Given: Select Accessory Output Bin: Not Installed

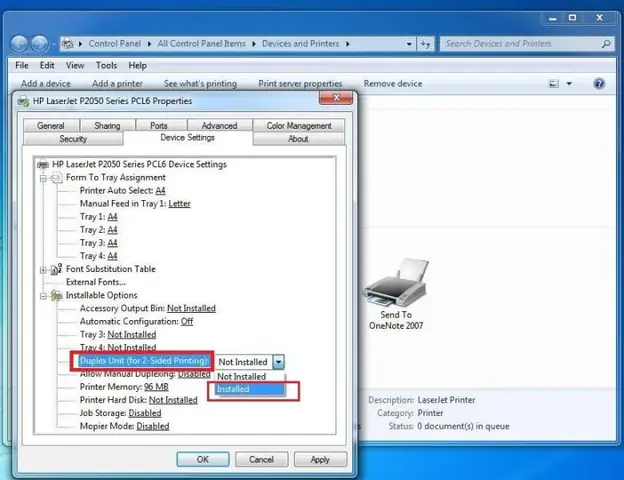Looking at the screenshot, I should [148, 308].
